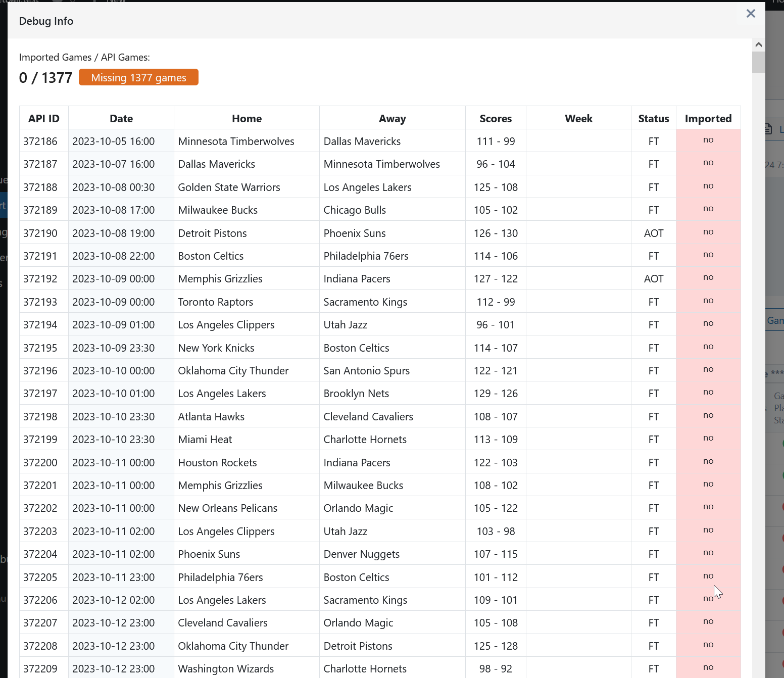Click the Status column header
784x678 pixels.
[654, 118]
